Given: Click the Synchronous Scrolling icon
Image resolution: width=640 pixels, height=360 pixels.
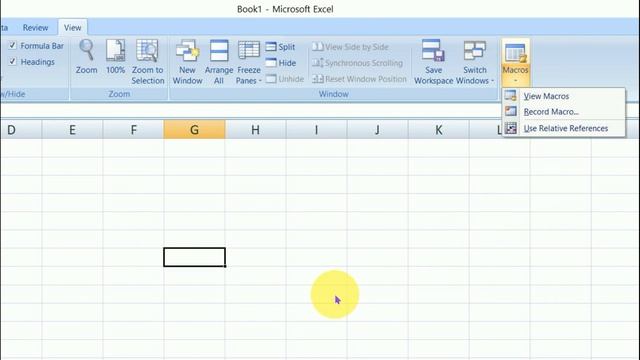Looking at the screenshot, I should click(318, 63).
